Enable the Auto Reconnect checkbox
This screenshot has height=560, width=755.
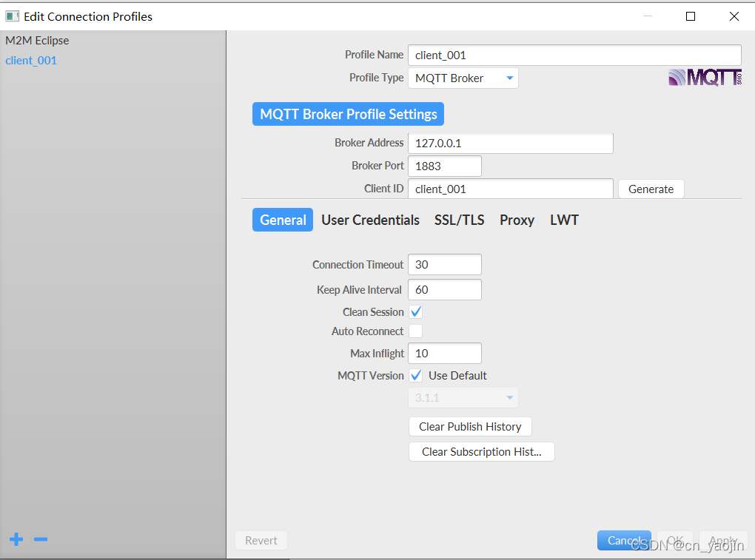pos(416,331)
